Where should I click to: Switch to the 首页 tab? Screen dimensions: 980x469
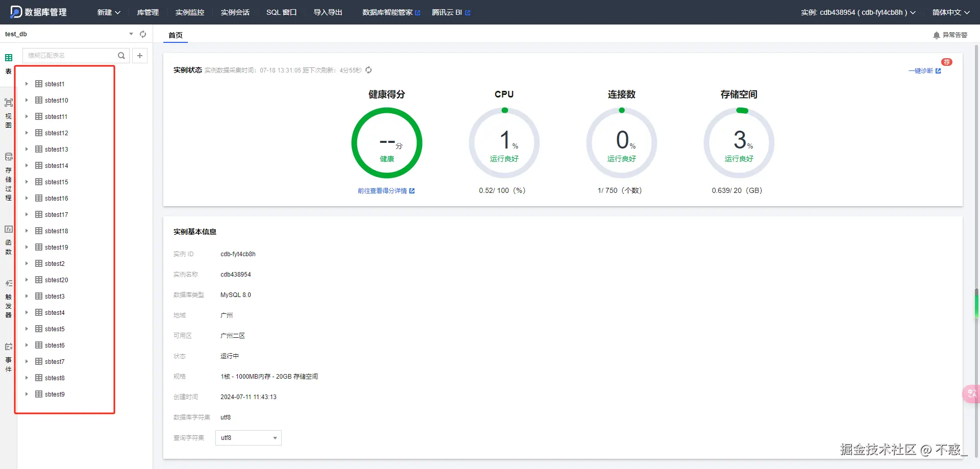pyautogui.click(x=176, y=35)
